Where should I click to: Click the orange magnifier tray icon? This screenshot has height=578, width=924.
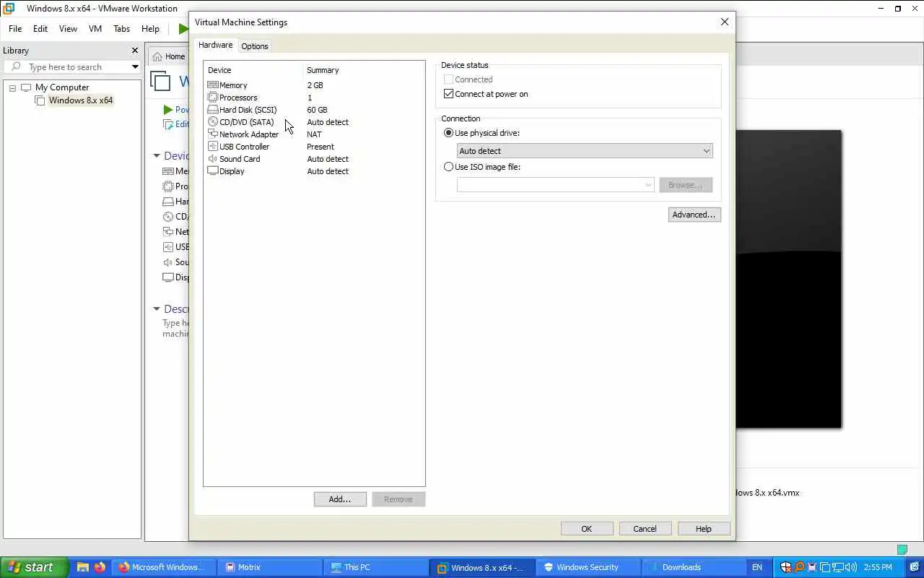coord(799,567)
